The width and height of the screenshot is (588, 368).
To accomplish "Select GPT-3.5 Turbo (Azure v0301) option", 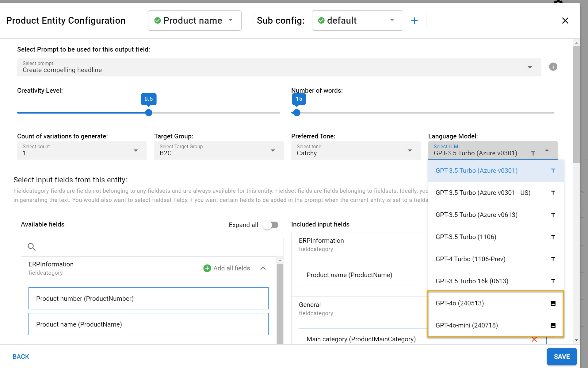I will coord(496,171).
